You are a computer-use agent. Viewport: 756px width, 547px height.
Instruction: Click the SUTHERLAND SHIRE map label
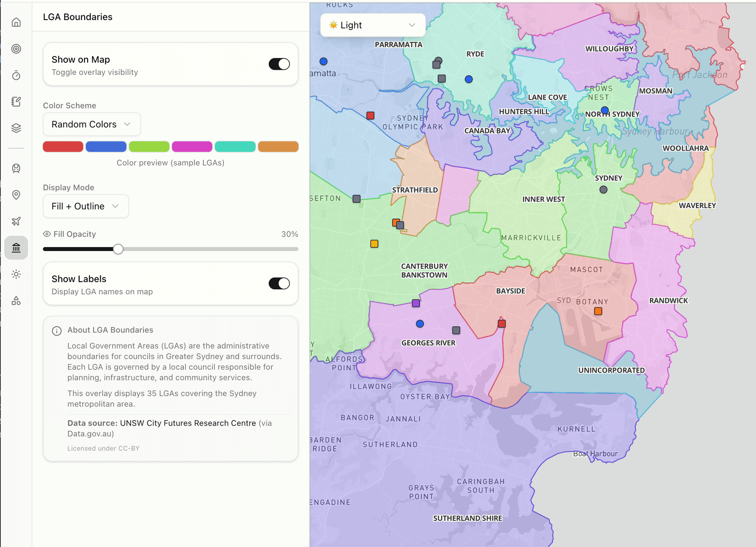coord(467,518)
